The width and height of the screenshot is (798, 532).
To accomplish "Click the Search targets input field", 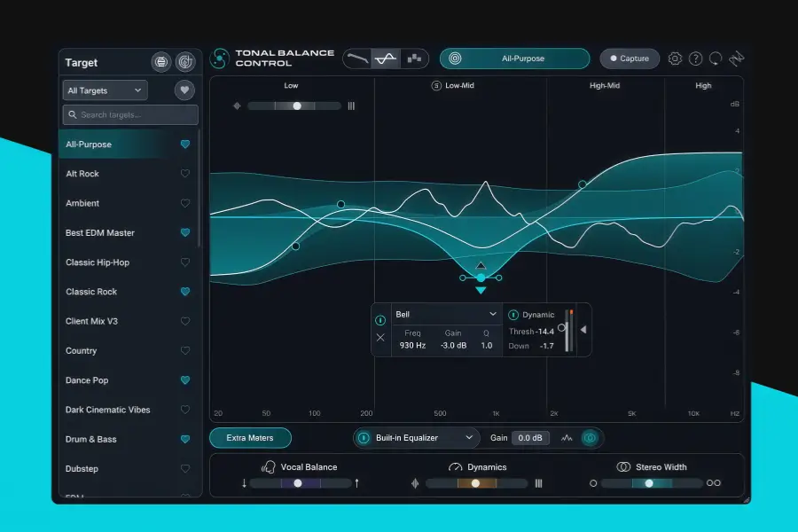I will click(129, 114).
